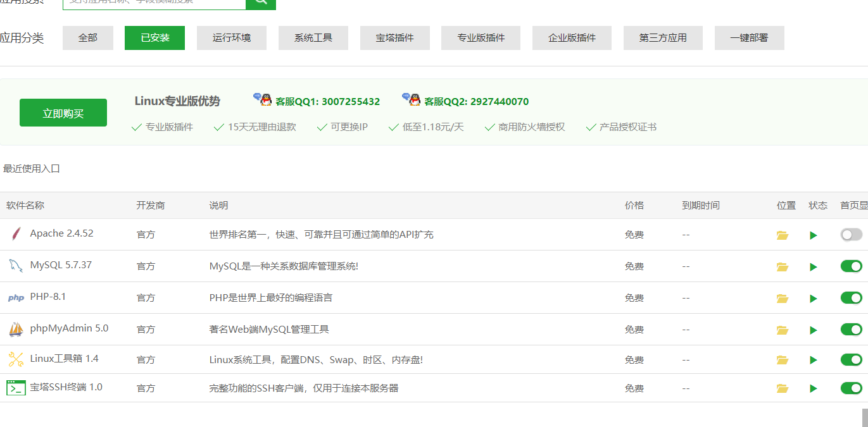Click the Linux工具箱 wrench logo icon

tap(16, 359)
